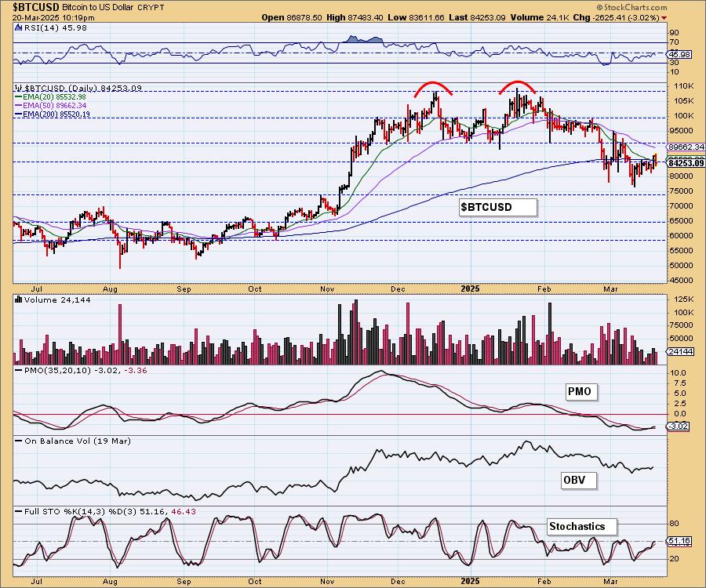Click the 89662.34 price axis tag
Image resolution: width=706 pixels, height=588 pixels.
[x=686, y=147]
